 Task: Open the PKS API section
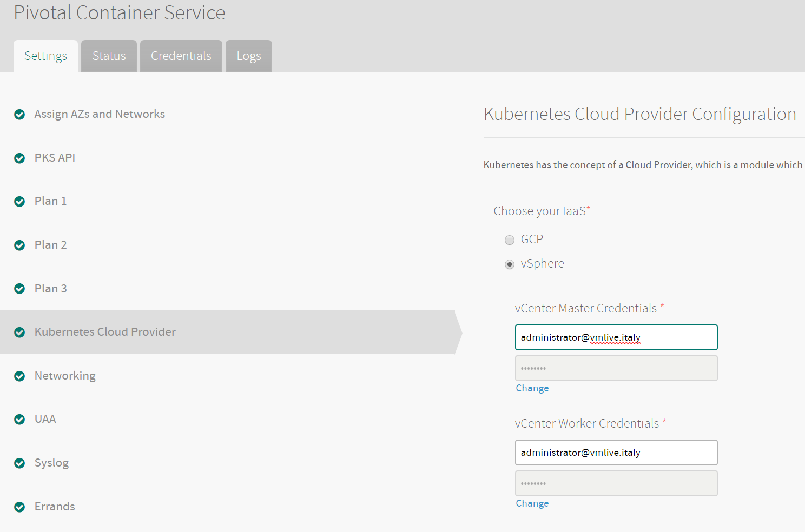coord(55,158)
